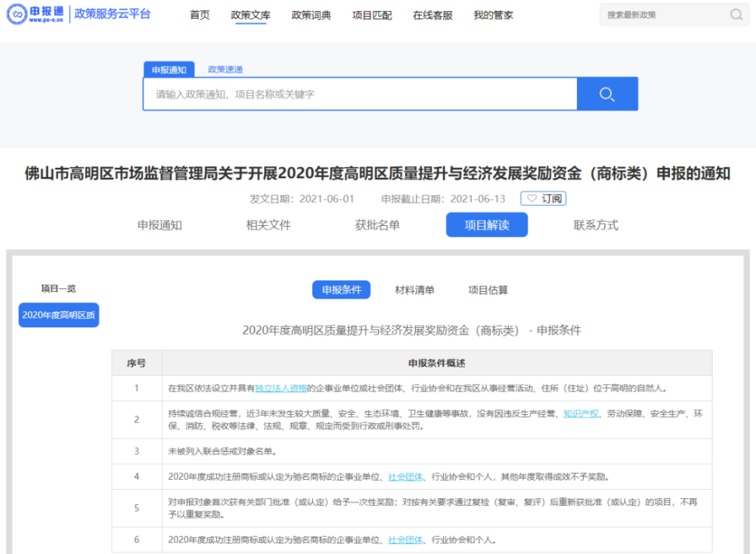Open the 首页 navigation item
Image resolution: width=756 pixels, height=554 pixels.
[200, 15]
